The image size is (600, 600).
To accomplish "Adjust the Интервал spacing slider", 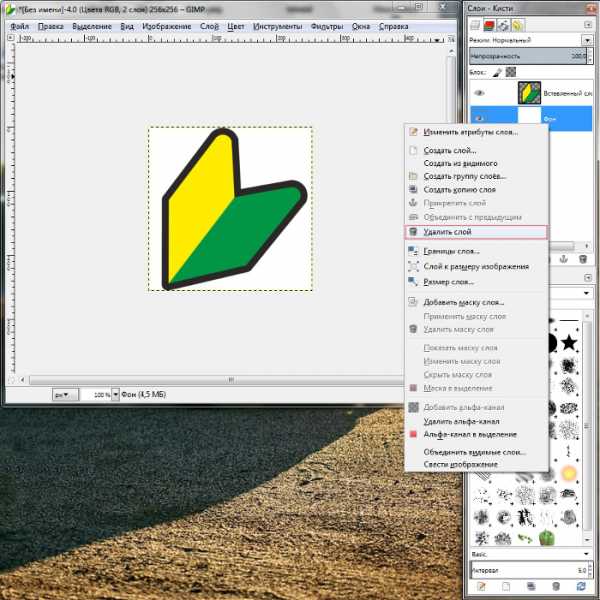I will (x=530, y=570).
